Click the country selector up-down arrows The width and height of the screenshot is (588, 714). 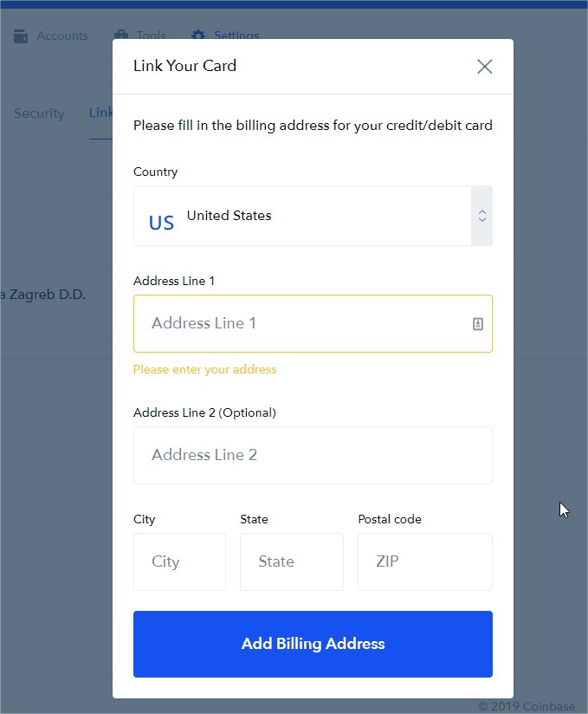click(x=482, y=216)
